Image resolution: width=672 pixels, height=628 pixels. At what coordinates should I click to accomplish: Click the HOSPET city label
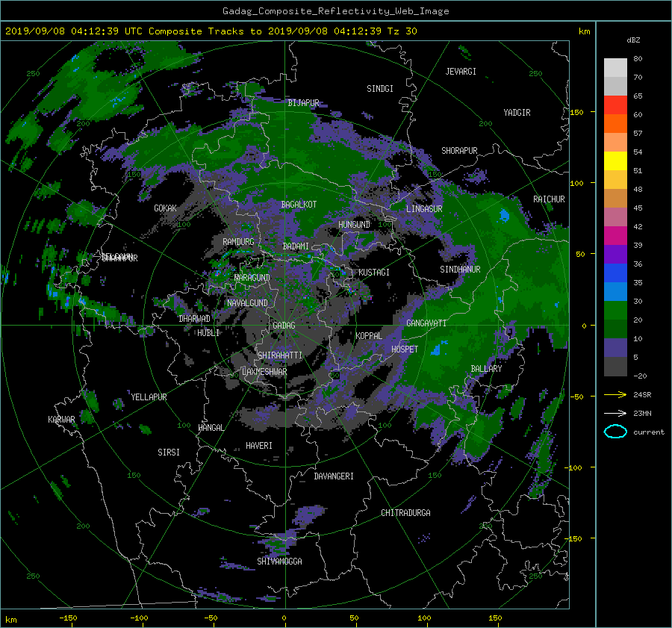405,349
